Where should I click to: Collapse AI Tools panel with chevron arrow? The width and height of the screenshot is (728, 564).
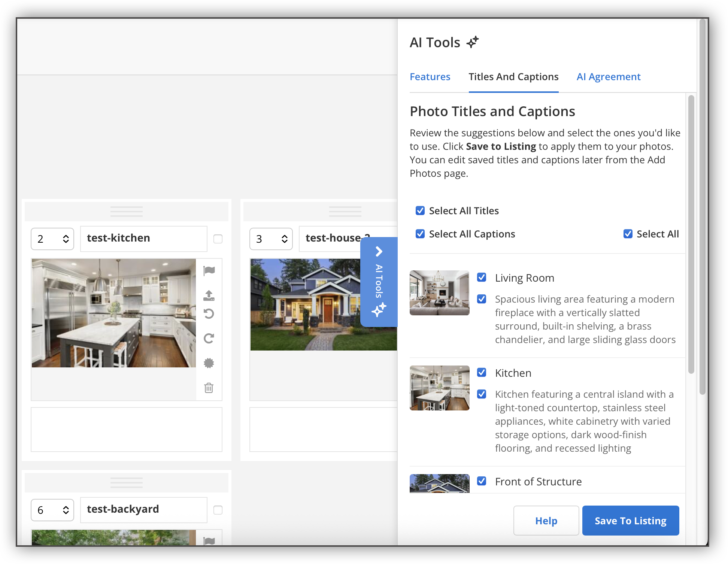379,251
